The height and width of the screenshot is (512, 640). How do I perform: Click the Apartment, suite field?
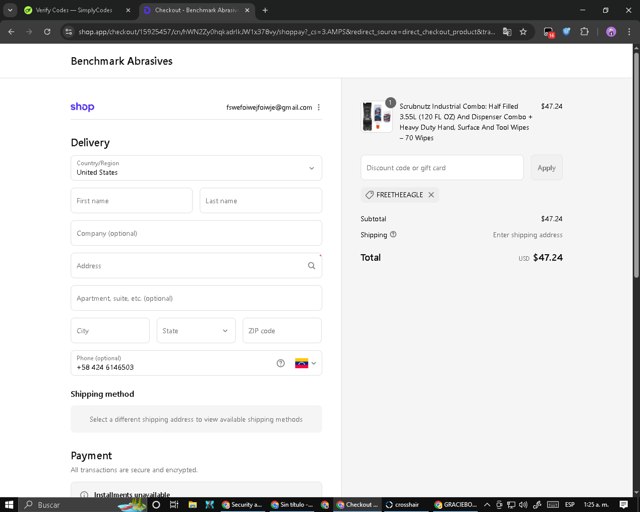(196, 298)
